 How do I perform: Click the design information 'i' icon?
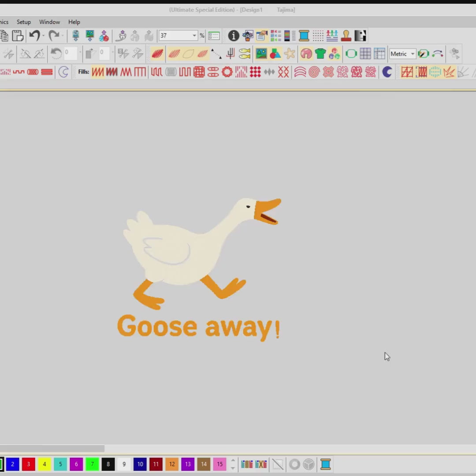pyautogui.click(x=234, y=36)
